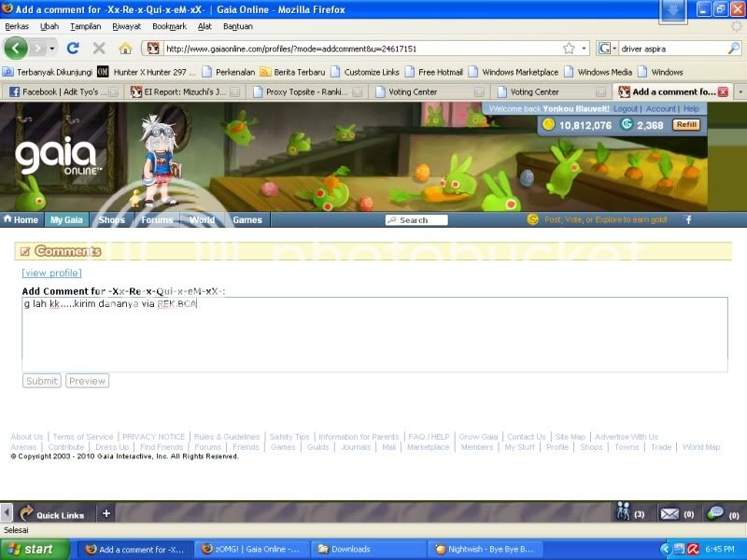
Task: Click the bookmark star in address bar
Action: coord(568,49)
